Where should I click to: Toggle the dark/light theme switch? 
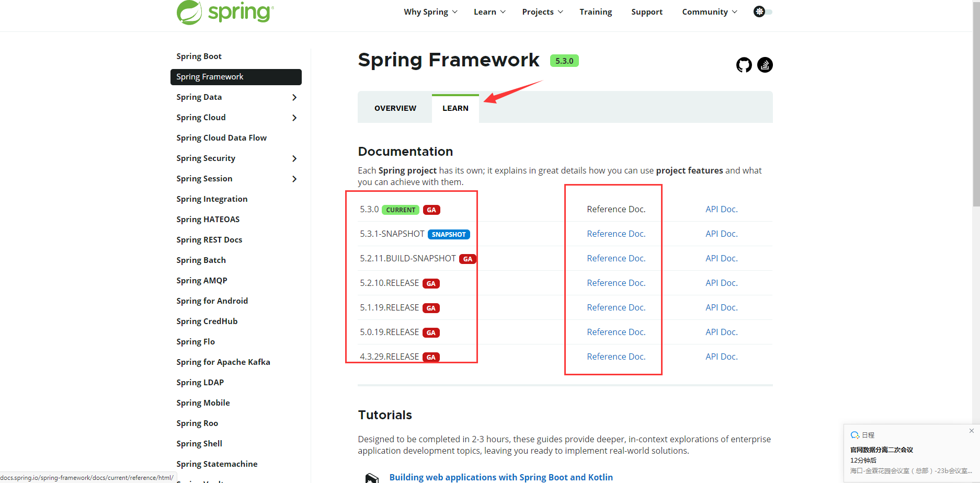(x=763, y=11)
